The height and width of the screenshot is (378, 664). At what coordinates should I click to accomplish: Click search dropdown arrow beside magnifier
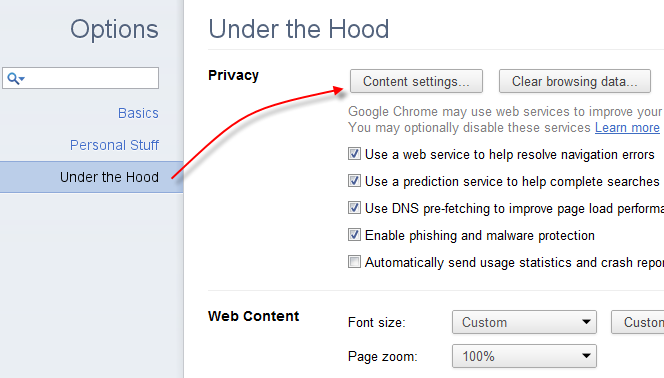pos(22,79)
